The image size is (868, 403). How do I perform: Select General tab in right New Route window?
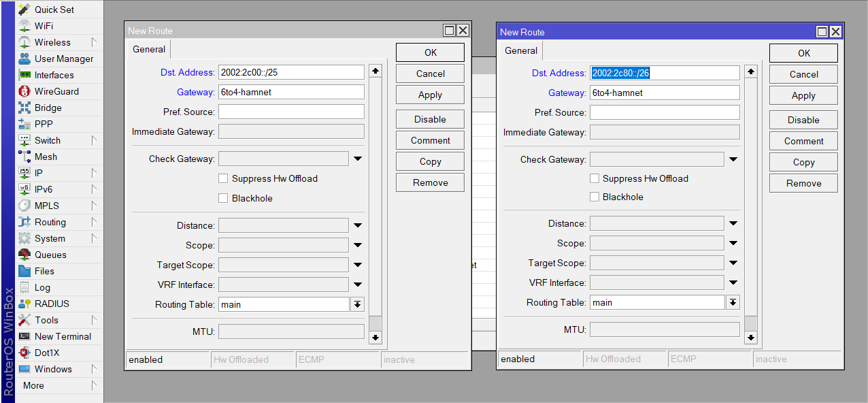521,50
